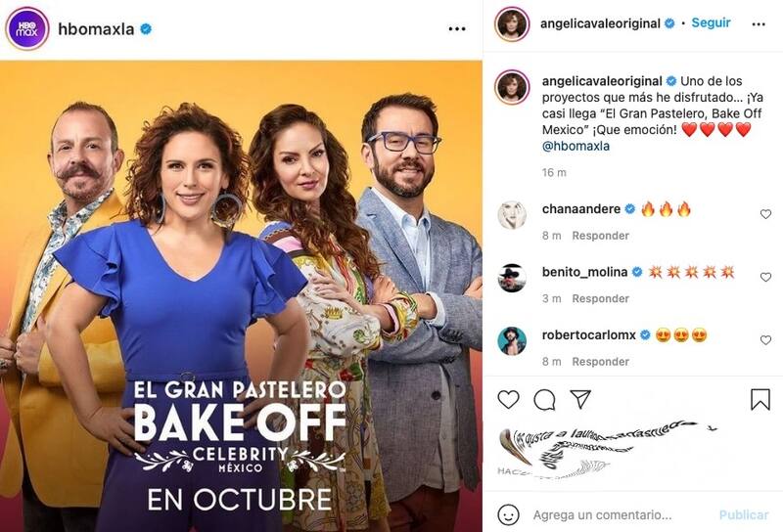The height and width of the screenshot is (532, 783).
Task: Share the post with the paper plane icon
Action: tap(580, 399)
